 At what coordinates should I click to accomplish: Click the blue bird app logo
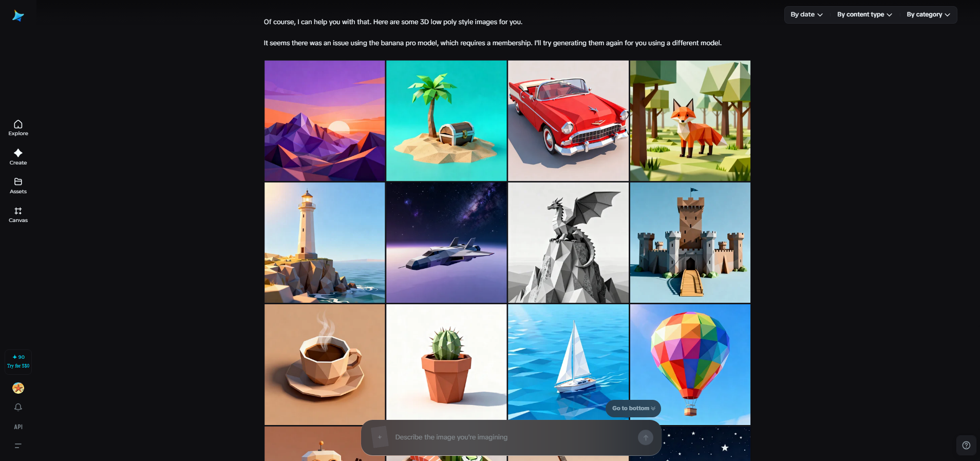[18, 16]
